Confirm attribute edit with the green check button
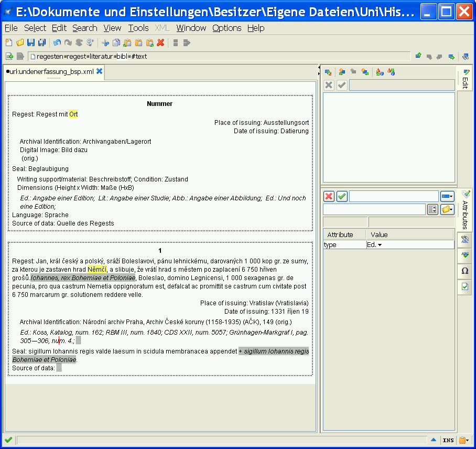Screen dimensions: 476x449 click(x=342, y=197)
